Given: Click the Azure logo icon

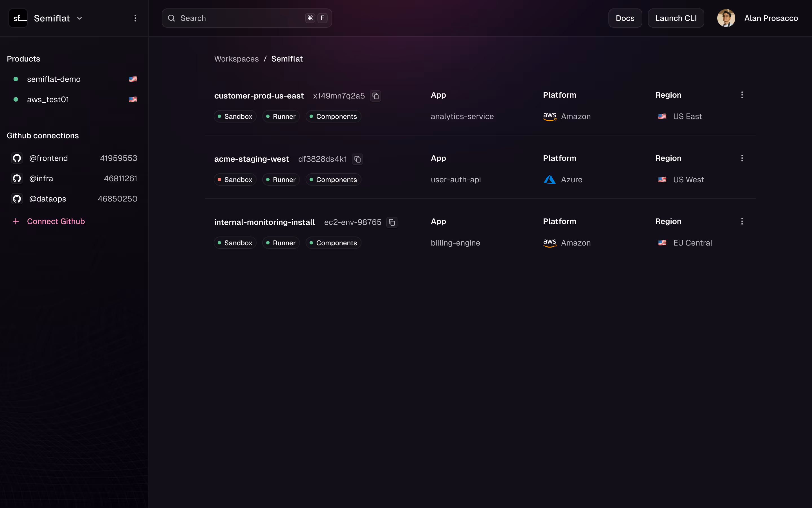Looking at the screenshot, I should pyautogui.click(x=550, y=180).
